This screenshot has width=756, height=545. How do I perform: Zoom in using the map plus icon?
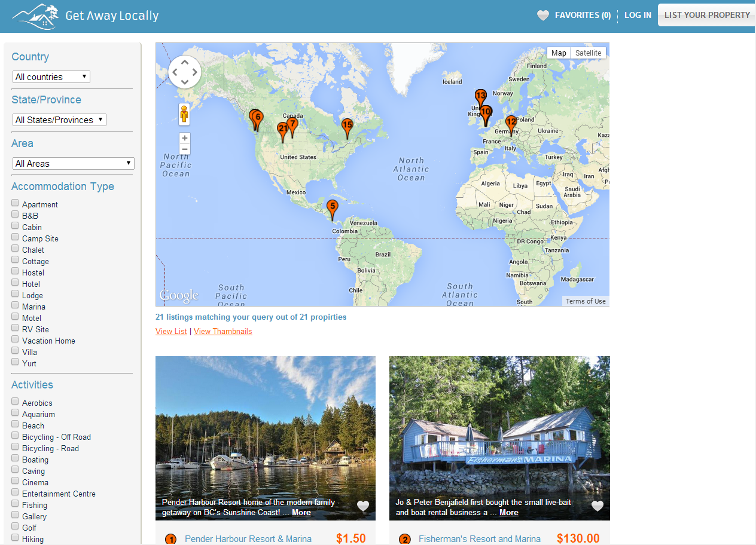tap(184, 137)
